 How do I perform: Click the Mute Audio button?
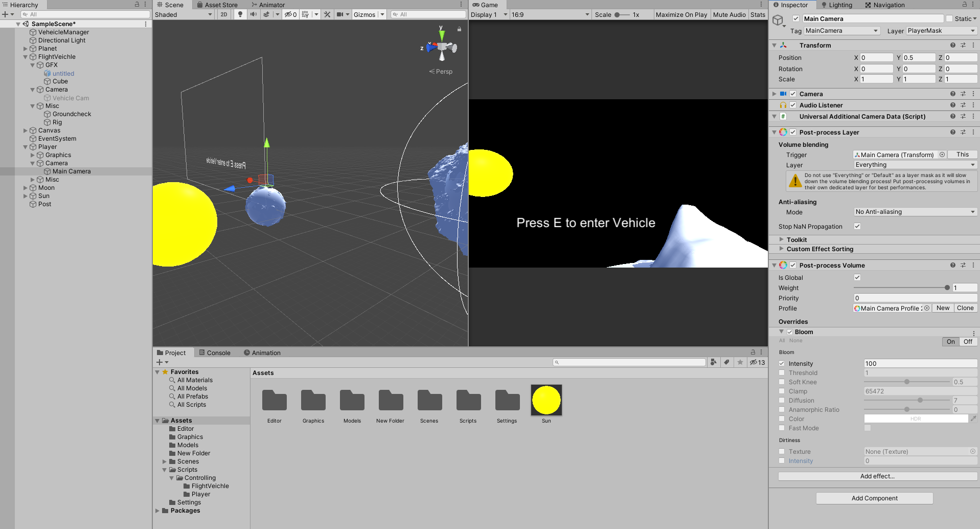point(729,14)
